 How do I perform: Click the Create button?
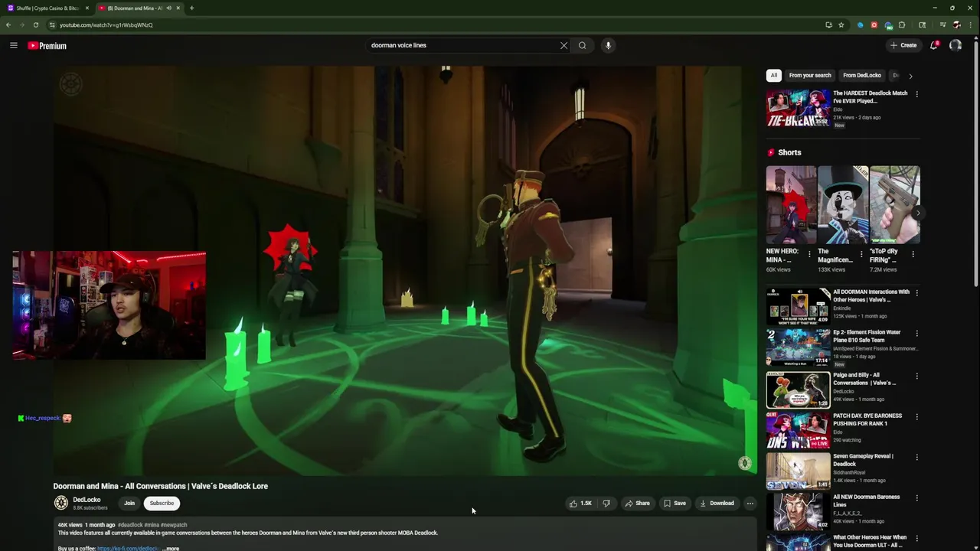pyautogui.click(x=903, y=45)
